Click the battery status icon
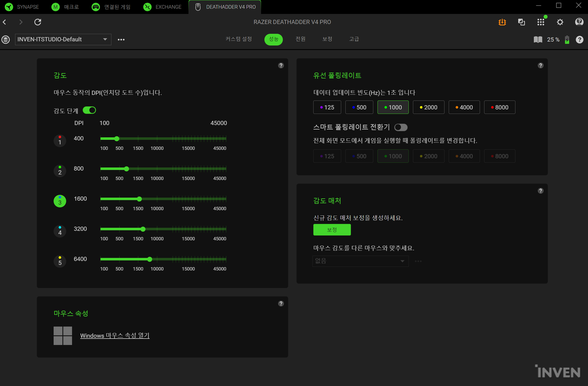Viewport: 588px width, 386px height. pos(567,40)
